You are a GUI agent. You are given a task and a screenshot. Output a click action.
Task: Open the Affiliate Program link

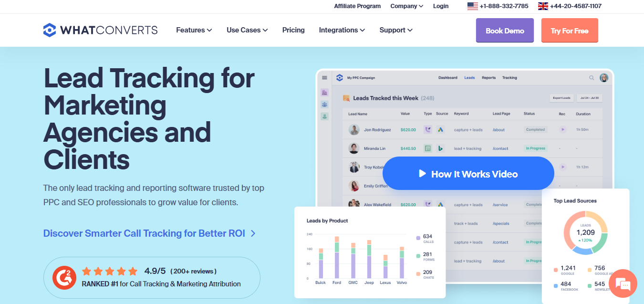point(357,6)
